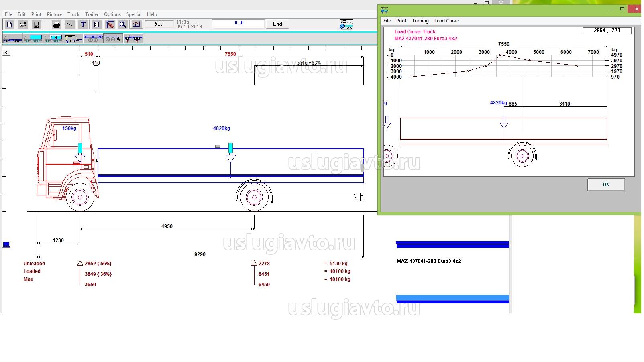The height and width of the screenshot is (362, 644).
Task: Activate the magnifier zoom tool
Action: click(x=123, y=24)
